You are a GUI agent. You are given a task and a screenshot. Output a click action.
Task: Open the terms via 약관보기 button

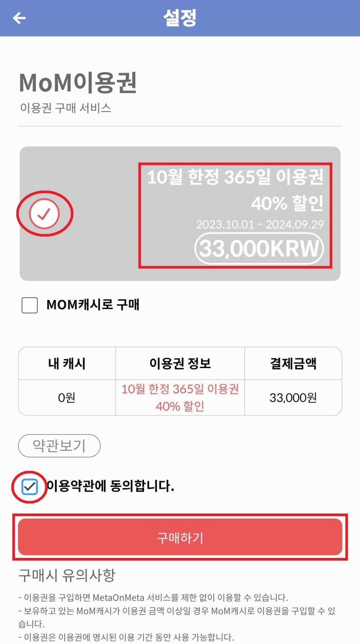(x=58, y=445)
